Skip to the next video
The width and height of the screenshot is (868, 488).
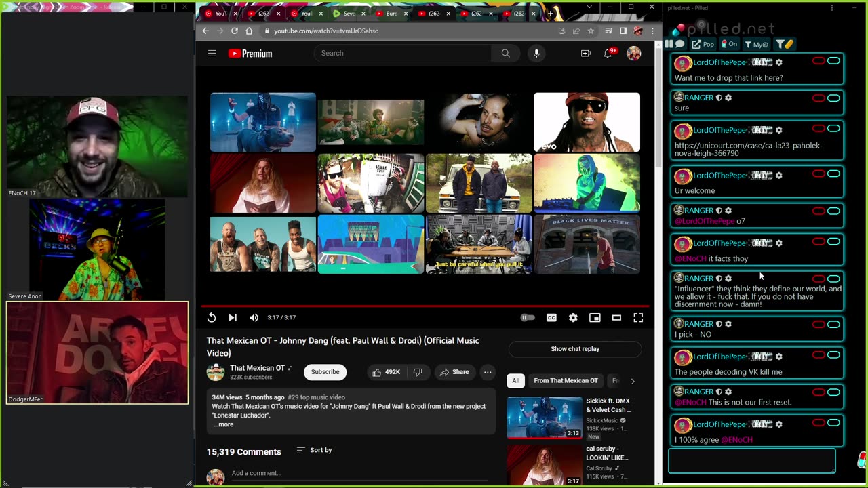(x=233, y=317)
